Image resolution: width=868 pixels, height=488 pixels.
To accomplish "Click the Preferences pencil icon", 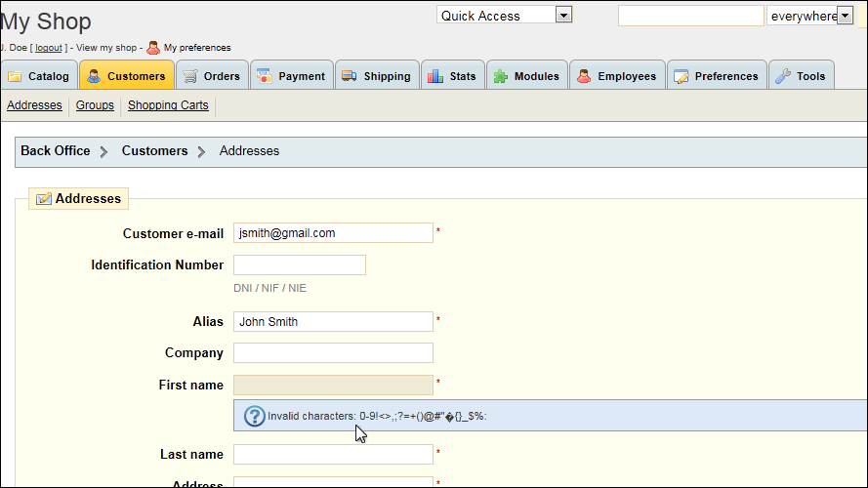I will coord(682,76).
